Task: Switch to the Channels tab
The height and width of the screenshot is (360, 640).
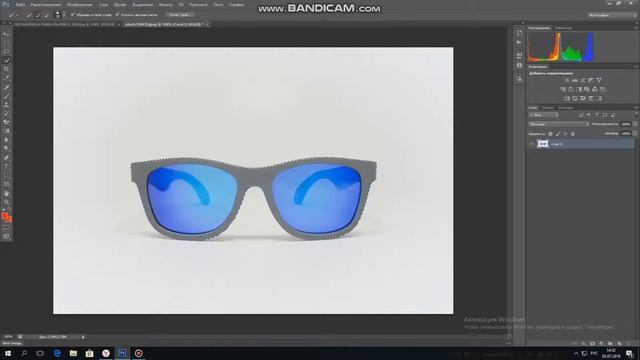Action: click(x=547, y=108)
